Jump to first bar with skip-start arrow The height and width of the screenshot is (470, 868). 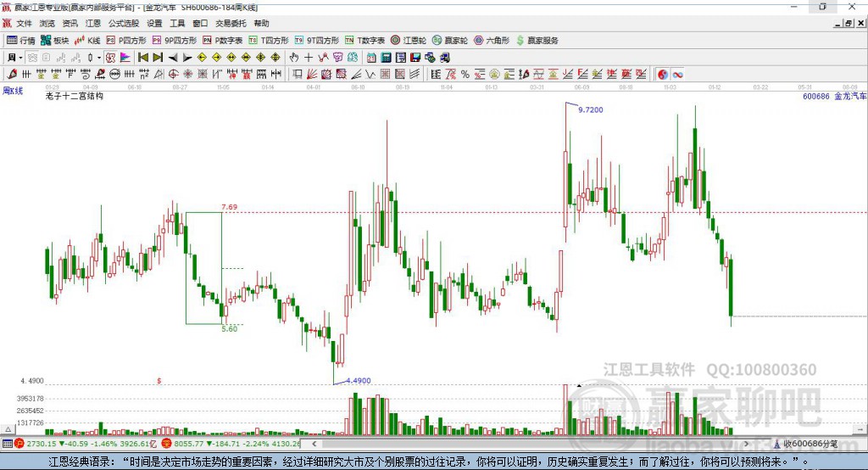click(142, 57)
